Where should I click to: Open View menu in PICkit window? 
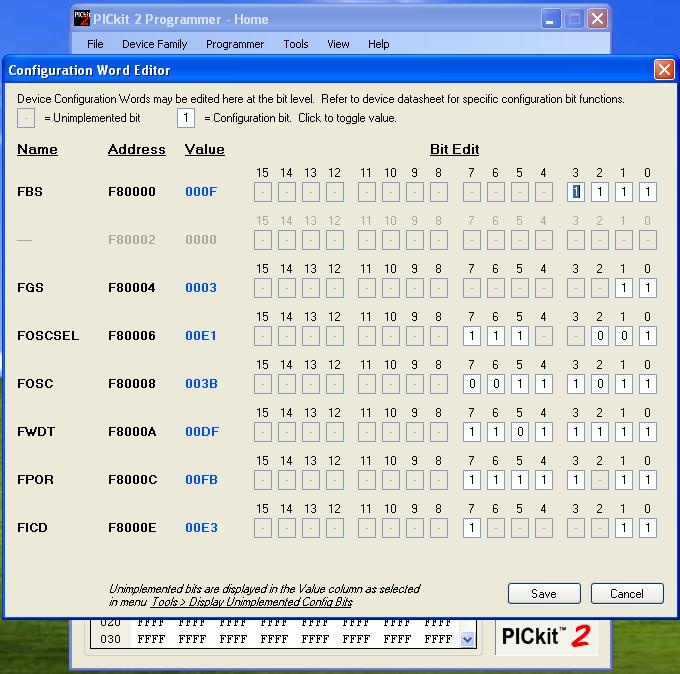tap(338, 44)
